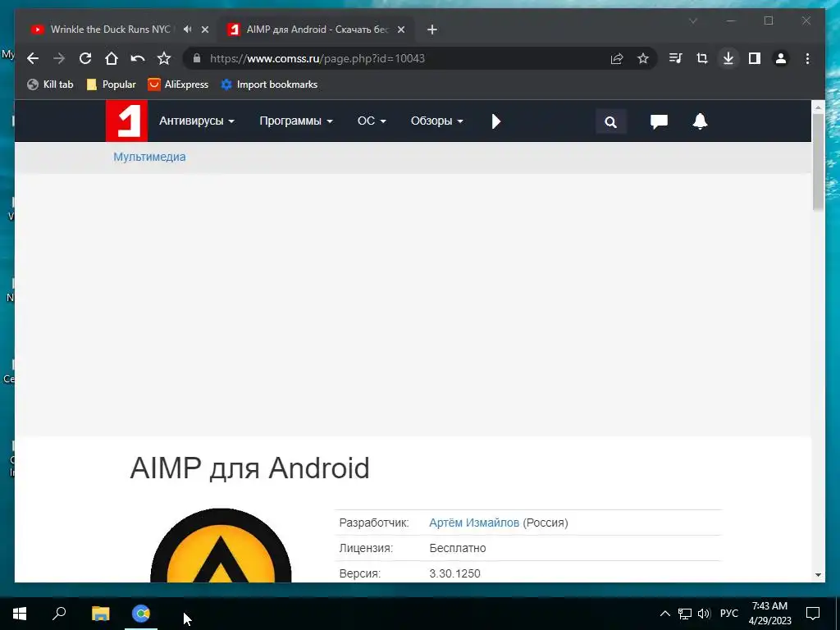
Task: Open the browser profile account icon
Action: click(x=781, y=58)
